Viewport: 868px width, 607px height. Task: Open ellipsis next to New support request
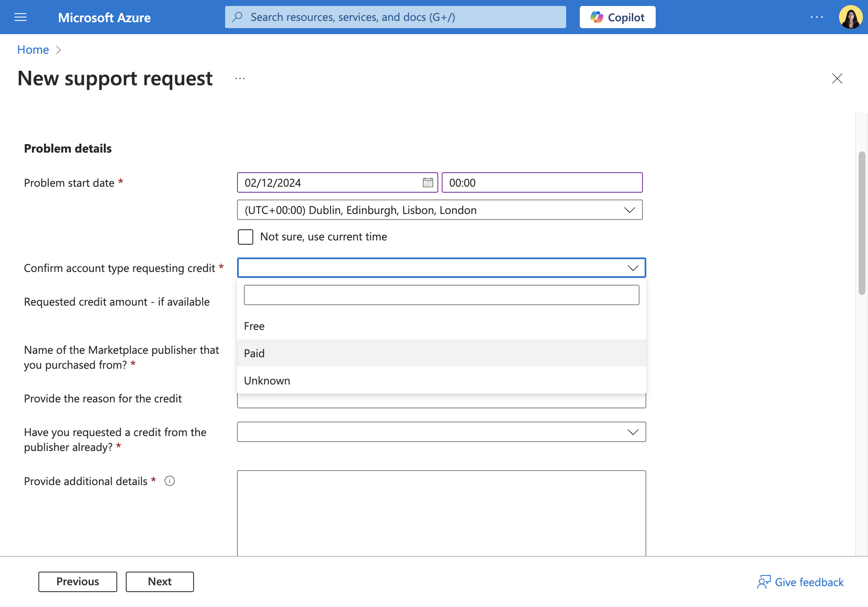240,78
